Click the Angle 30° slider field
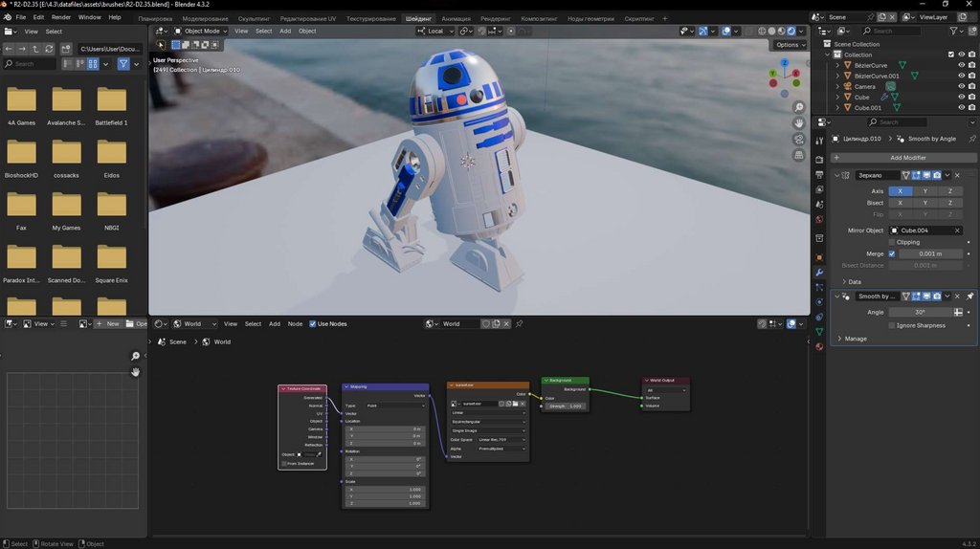Viewport: 980px width, 549px height. [x=919, y=312]
